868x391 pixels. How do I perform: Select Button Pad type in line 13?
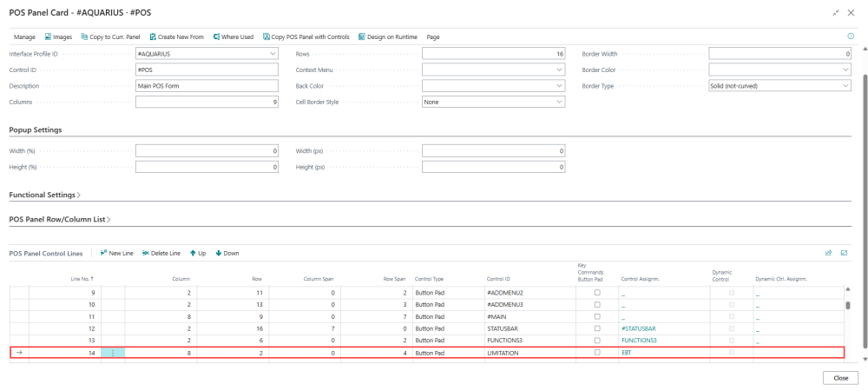point(448,341)
